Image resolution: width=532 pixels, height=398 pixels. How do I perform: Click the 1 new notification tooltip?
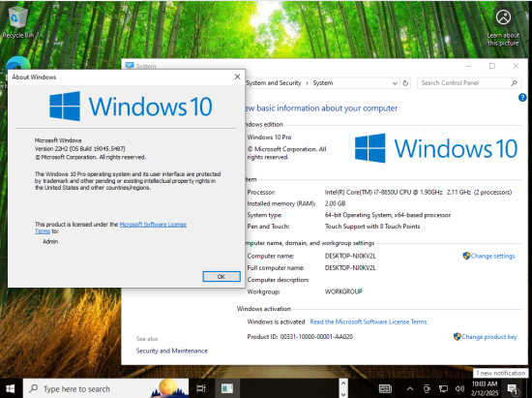(x=500, y=373)
